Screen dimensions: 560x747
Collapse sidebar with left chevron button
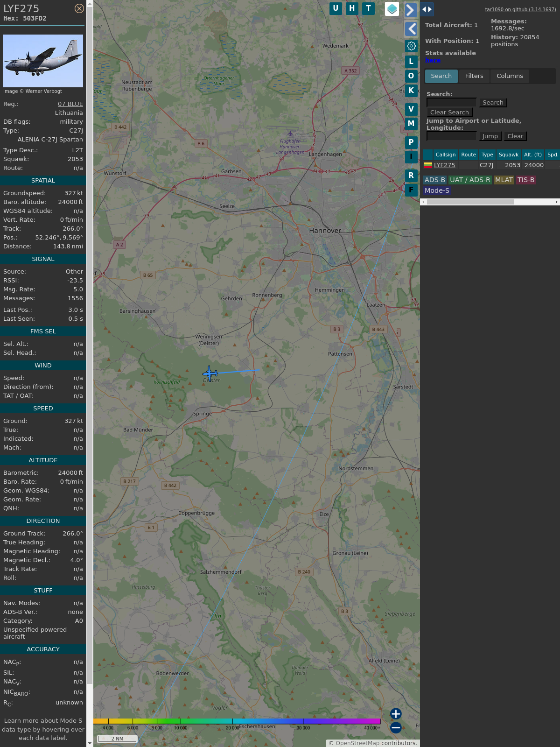[411, 29]
